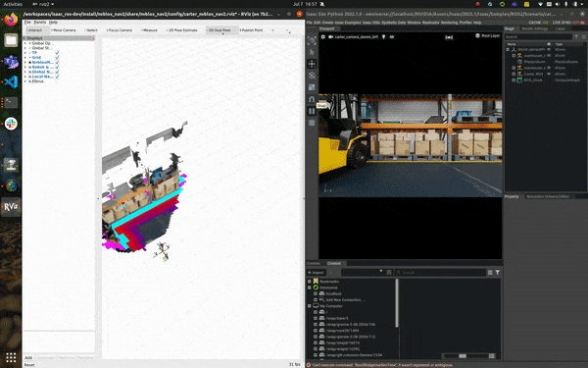Screen dimensions: 588x368
Task: Click the viewport settings gear icon
Action: click(322, 37)
